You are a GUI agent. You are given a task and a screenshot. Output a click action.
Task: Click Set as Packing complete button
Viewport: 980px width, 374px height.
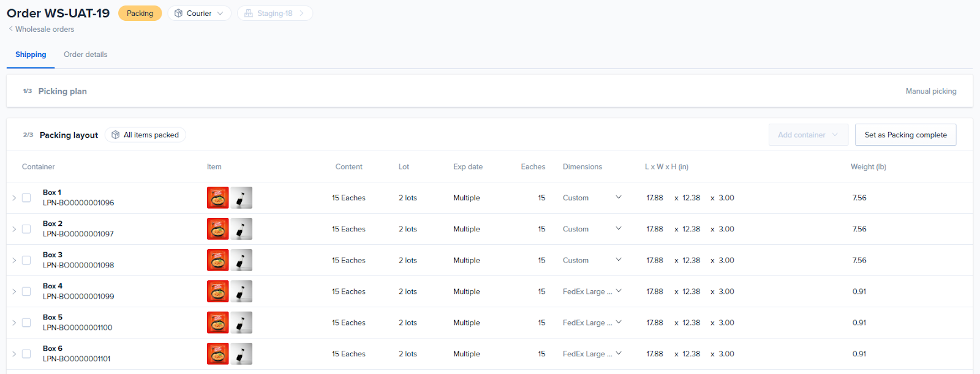pos(905,135)
